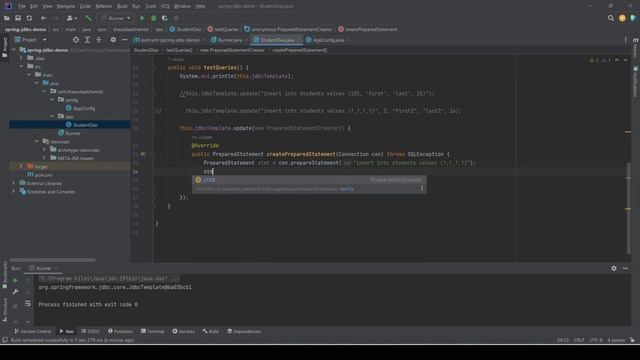This screenshot has height=360, width=640.
Task: Open Run panel gear settings
Action: point(614,268)
